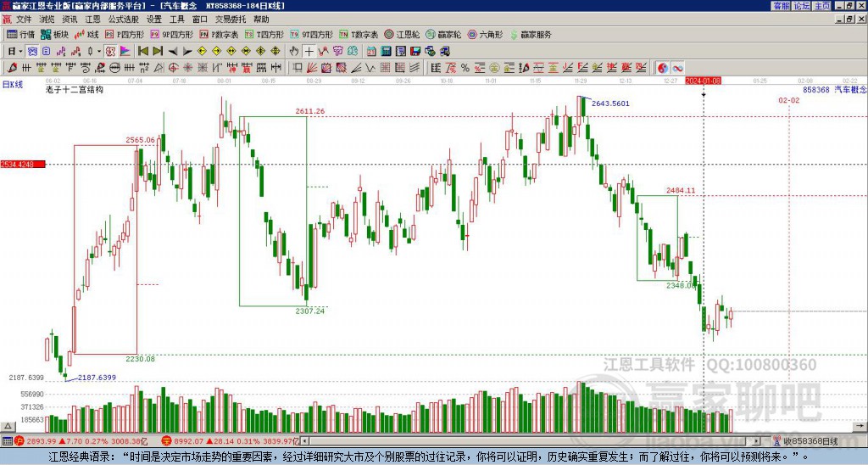Click the 行情 toolbar button

click(x=21, y=34)
